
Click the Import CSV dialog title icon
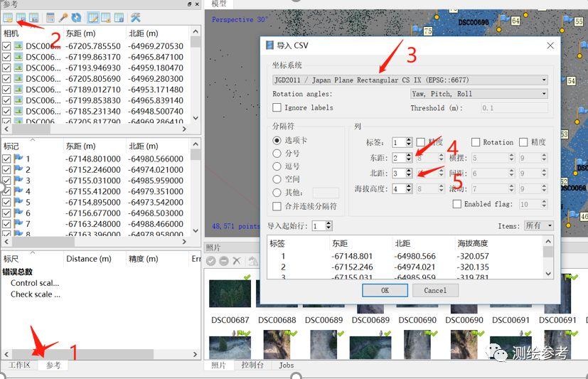coord(269,46)
